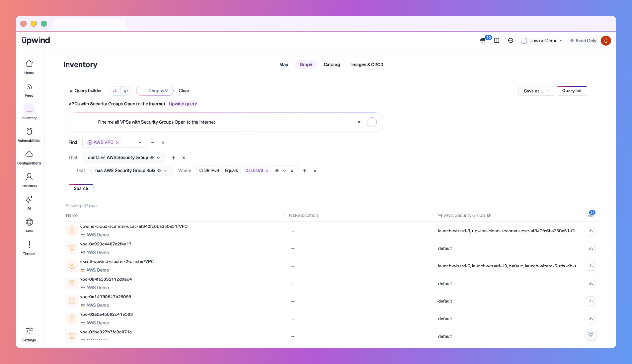Switch to the Map tab
Viewport: 632px width, 364px height.
point(284,65)
